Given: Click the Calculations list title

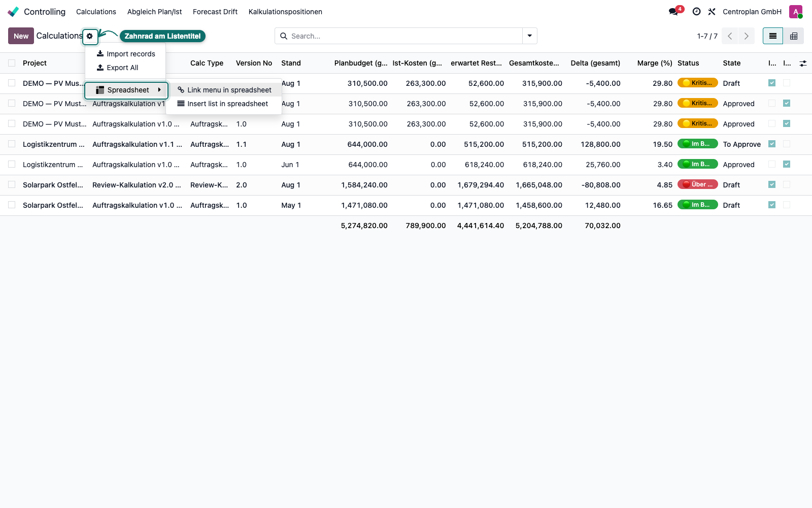Looking at the screenshot, I should [59, 36].
